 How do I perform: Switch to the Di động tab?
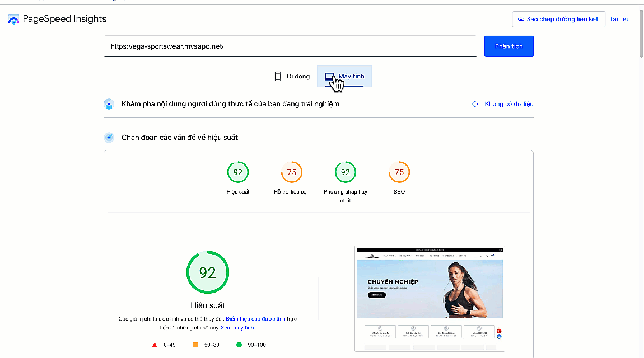pos(292,77)
